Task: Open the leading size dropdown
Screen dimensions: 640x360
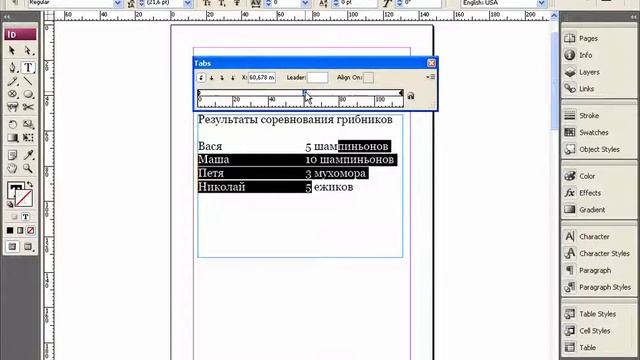Action: pyautogui.click(x=188, y=3)
